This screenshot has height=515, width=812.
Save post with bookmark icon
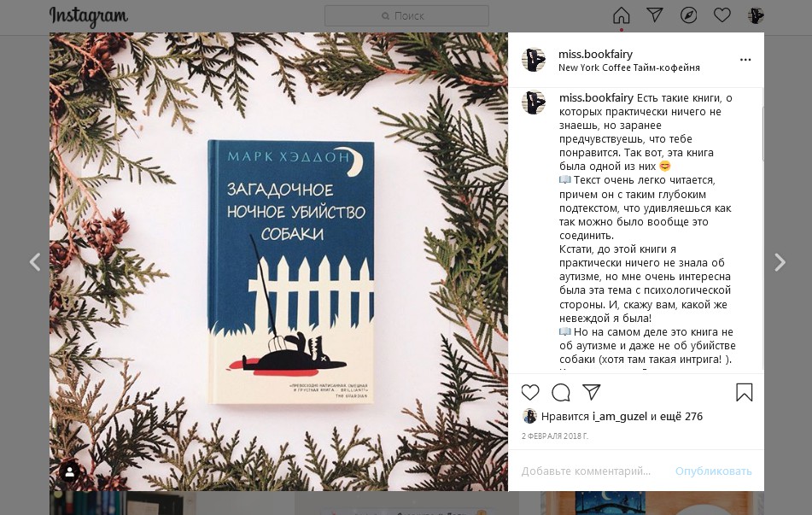click(x=745, y=392)
